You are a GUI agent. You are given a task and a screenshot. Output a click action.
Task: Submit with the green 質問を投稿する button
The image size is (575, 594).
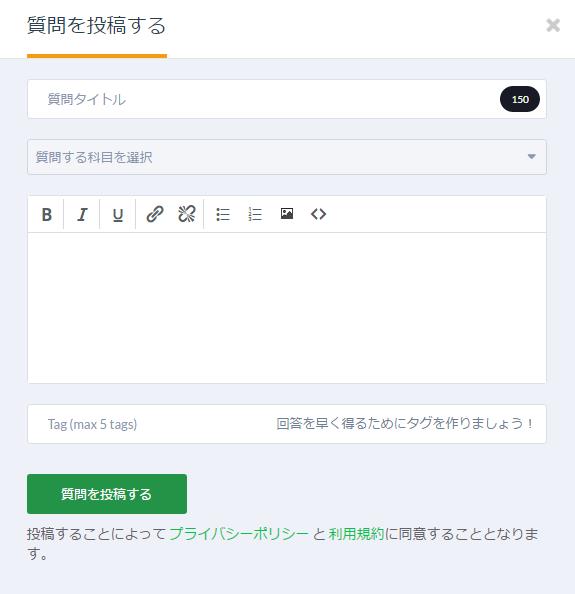[107, 494]
